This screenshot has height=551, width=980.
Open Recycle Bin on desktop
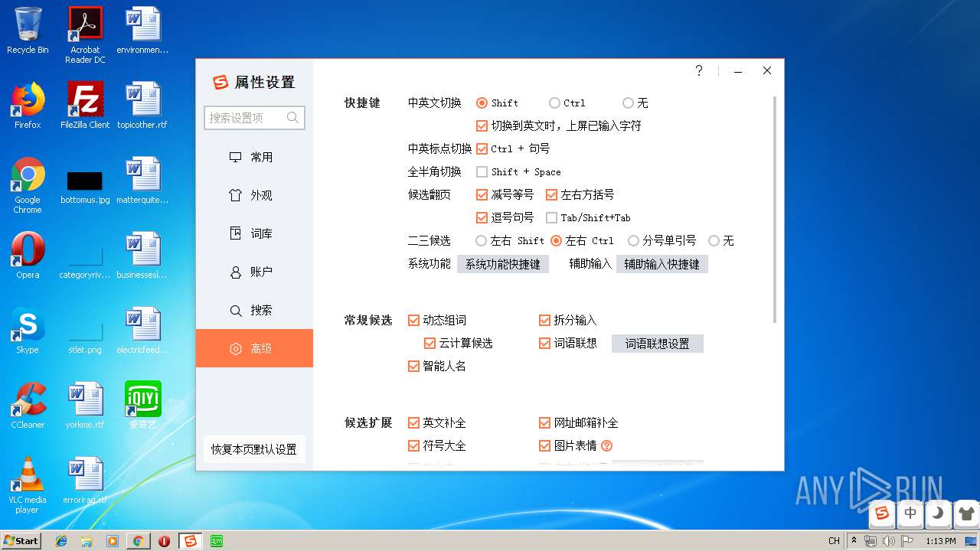click(x=28, y=31)
